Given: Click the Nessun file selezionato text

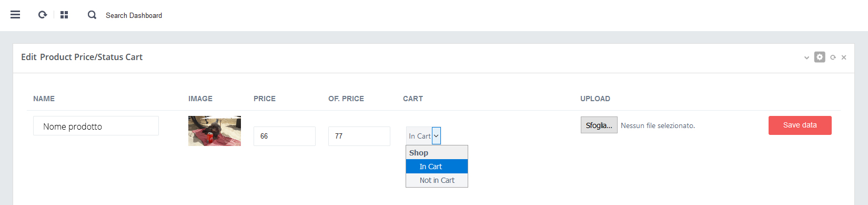Looking at the screenshot, I should point(658,125).
